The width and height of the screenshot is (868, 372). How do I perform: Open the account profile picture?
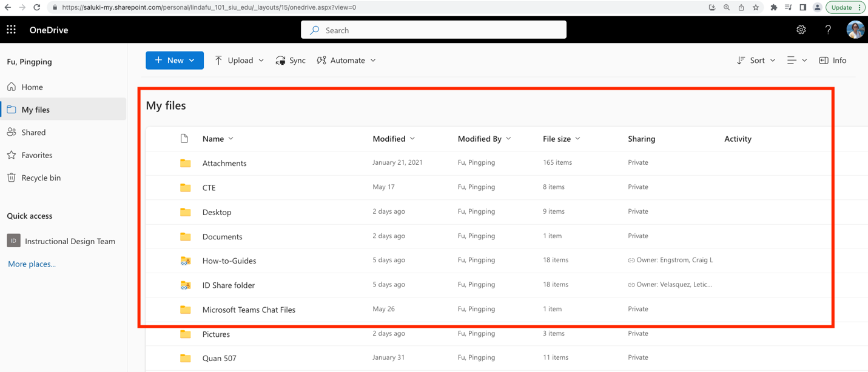(x=855, y=30)
